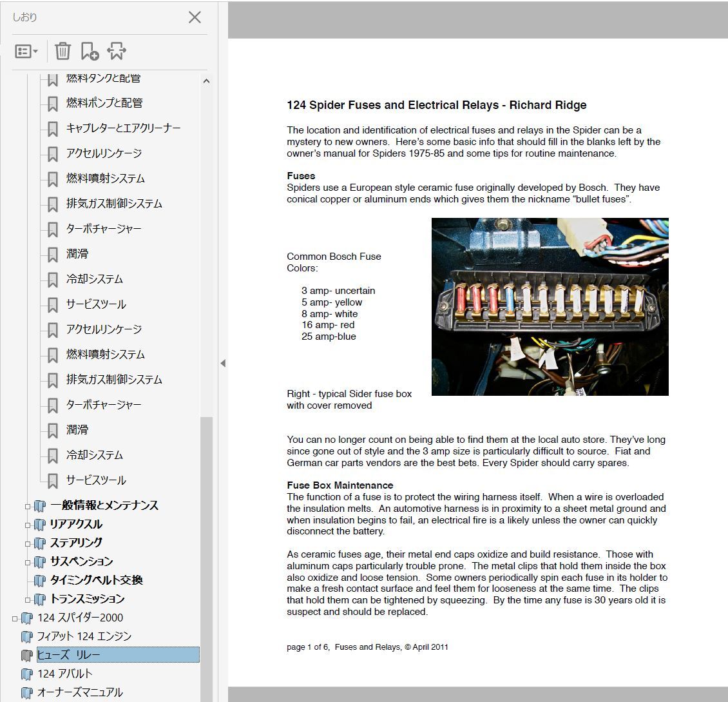Click the book icon beside 一般情報とメンテナンス
728x702 pixels.
[x=40, y=506]
